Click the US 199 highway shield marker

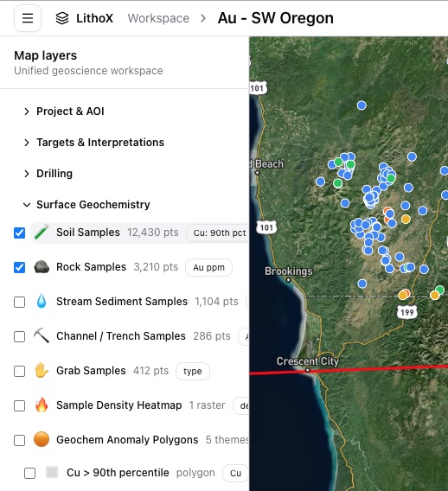(407, 312)
